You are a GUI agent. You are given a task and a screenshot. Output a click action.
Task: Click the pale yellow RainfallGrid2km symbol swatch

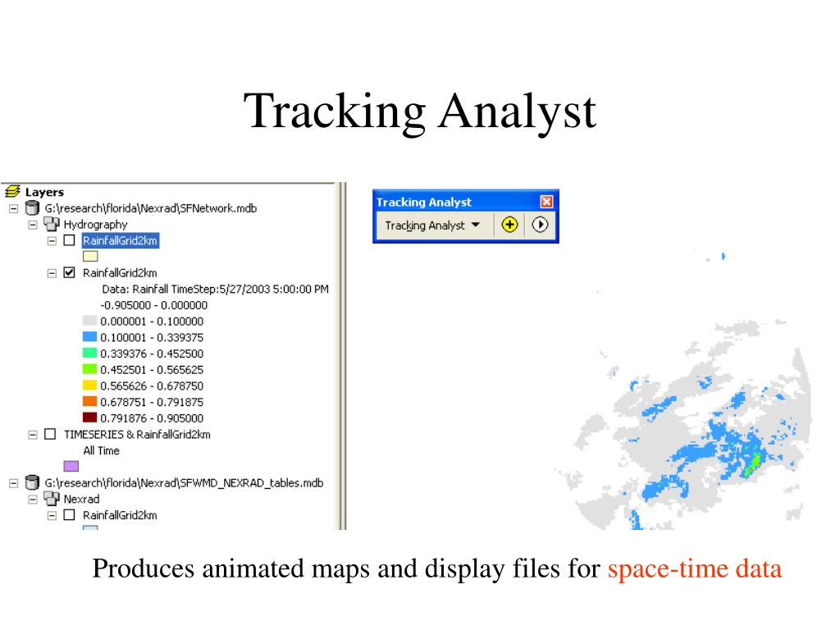coord(90,256)
